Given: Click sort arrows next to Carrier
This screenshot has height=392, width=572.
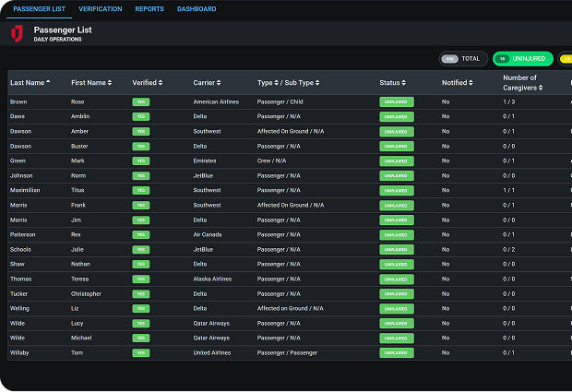Looking at the screenshot, I should (x=218, y=83).
